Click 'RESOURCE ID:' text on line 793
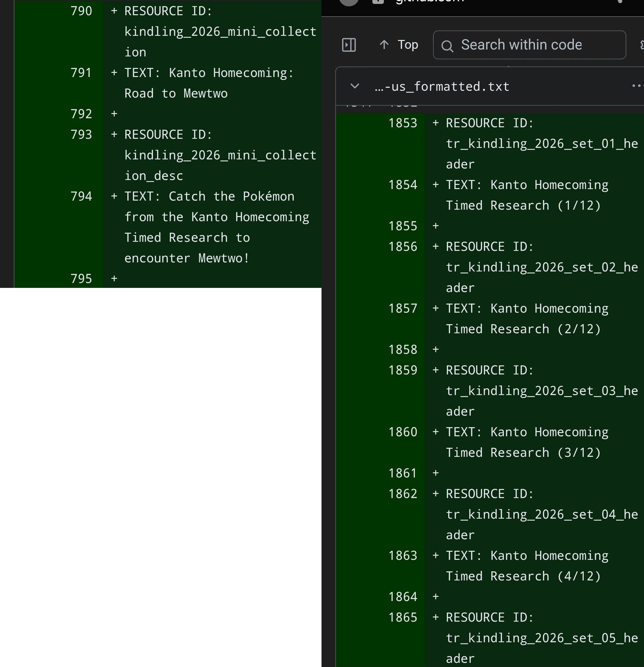The width and height of the screenshot is (644, 667). click(168, 134)
